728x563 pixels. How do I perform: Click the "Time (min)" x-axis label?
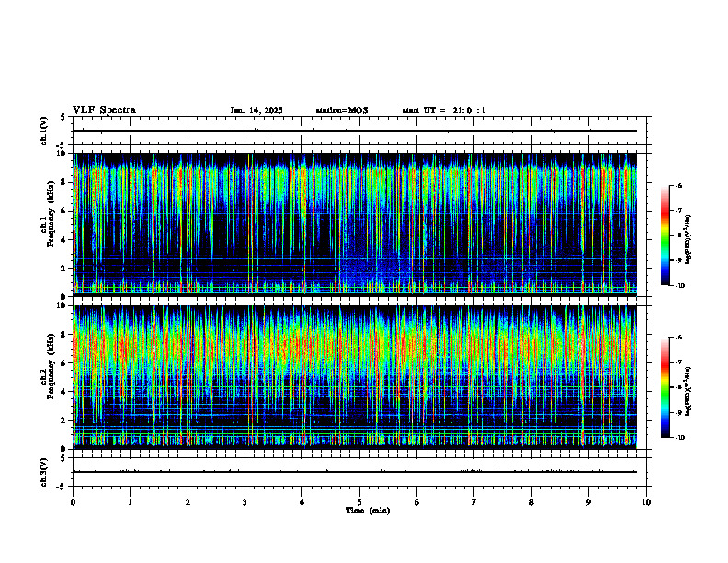[x=368, y=511]
